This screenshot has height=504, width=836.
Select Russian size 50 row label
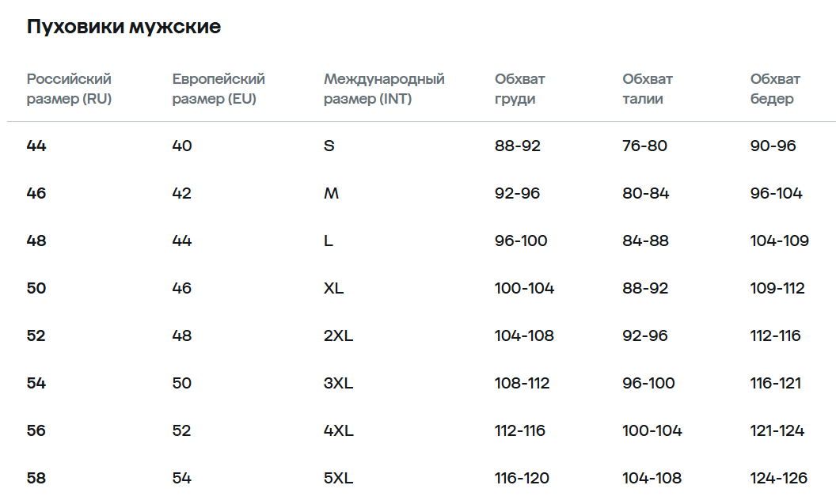pos(36,288)
